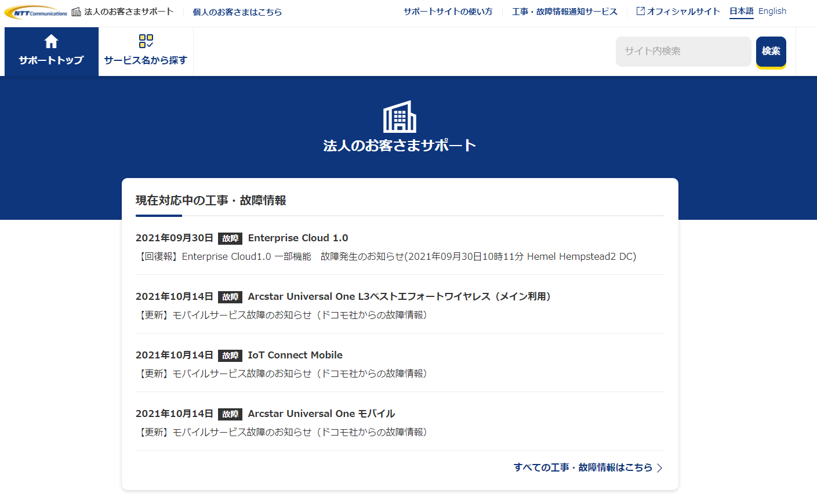Screen dimensions: 817x504
Task: Click the 故障 badge beside IoT Connect Mobile
Action: tap(230, 356)
